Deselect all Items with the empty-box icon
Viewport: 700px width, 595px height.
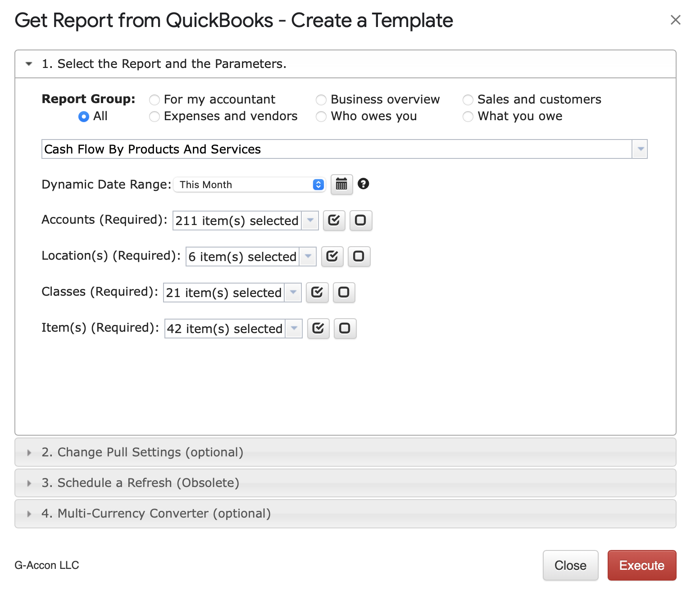(x=345, y=329)
